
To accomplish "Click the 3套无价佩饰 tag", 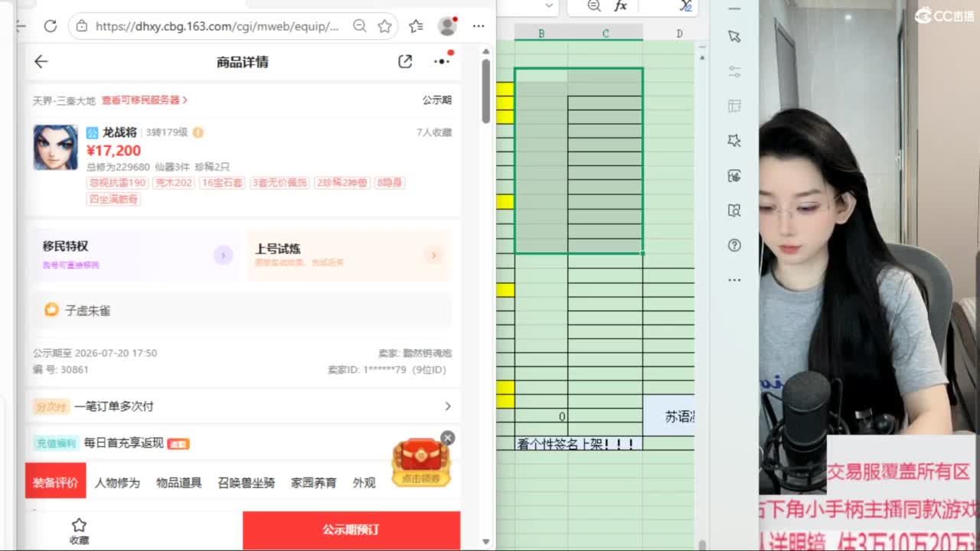I will click(x=280, y=183).
